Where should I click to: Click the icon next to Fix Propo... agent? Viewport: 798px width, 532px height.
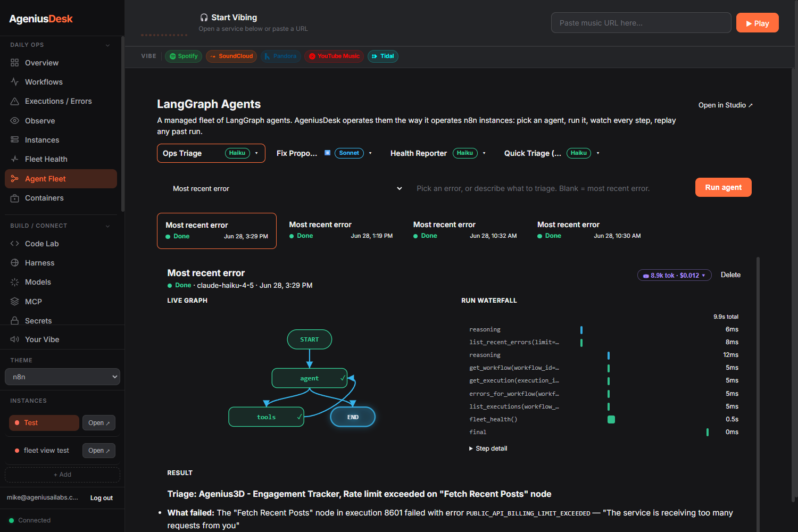pyautogui.click(x=328, y=153)
